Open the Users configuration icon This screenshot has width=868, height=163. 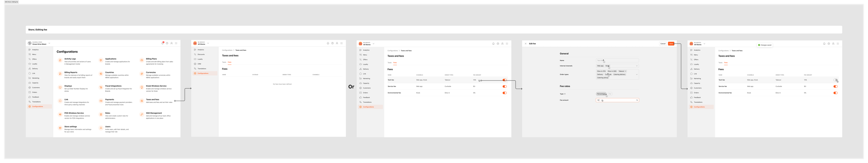tap(101, 128)
